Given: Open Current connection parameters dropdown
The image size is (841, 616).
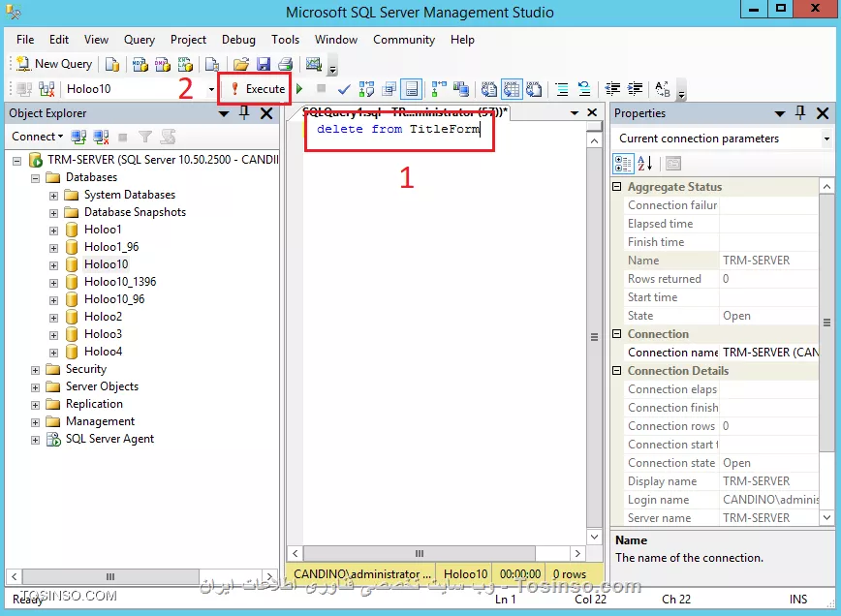Looking at the screenshot, I should coord(826,139).
